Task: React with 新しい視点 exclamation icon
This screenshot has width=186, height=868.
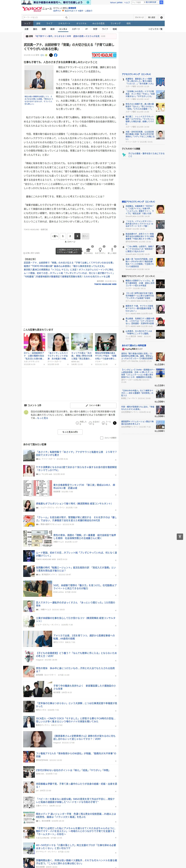Action: click(112, 250)
